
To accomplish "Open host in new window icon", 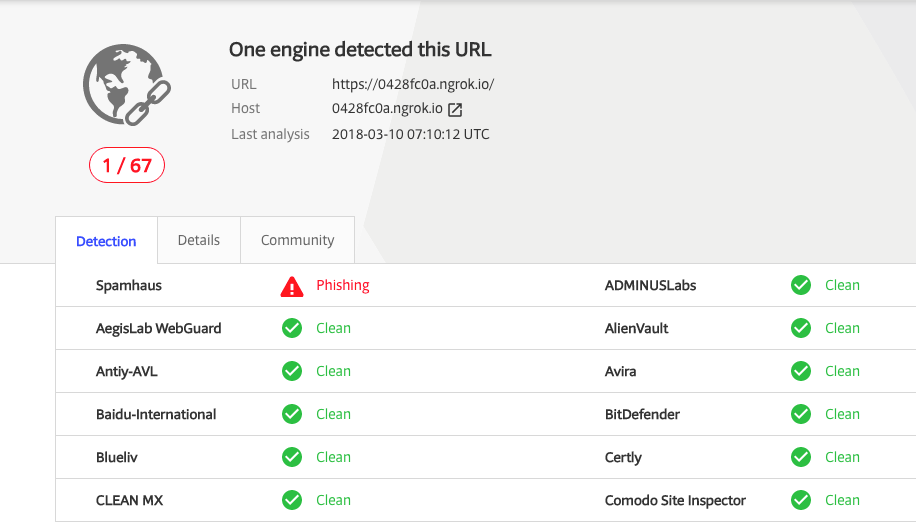I will [x=455, y=109].
